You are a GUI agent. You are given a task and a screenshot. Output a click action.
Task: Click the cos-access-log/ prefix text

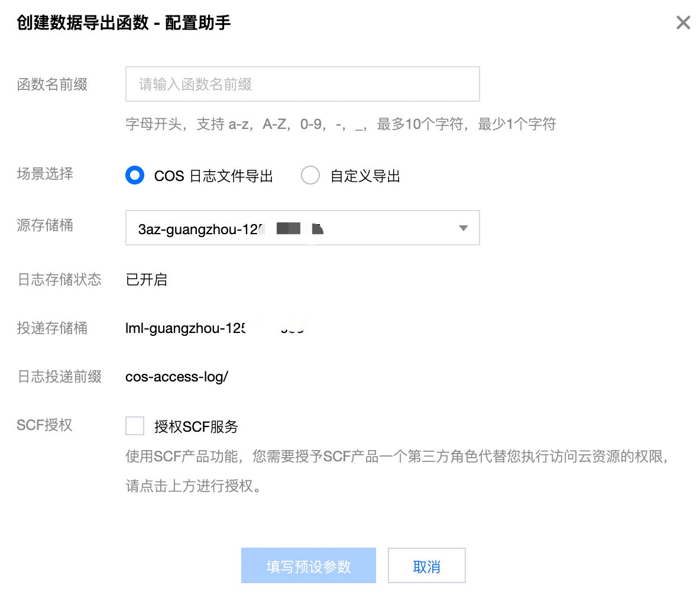point(177,377)
